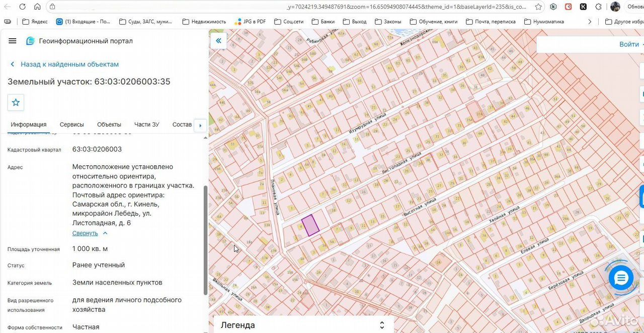644x333 pixels.
Task: View site information lock icon
Action: pos(52,7)
